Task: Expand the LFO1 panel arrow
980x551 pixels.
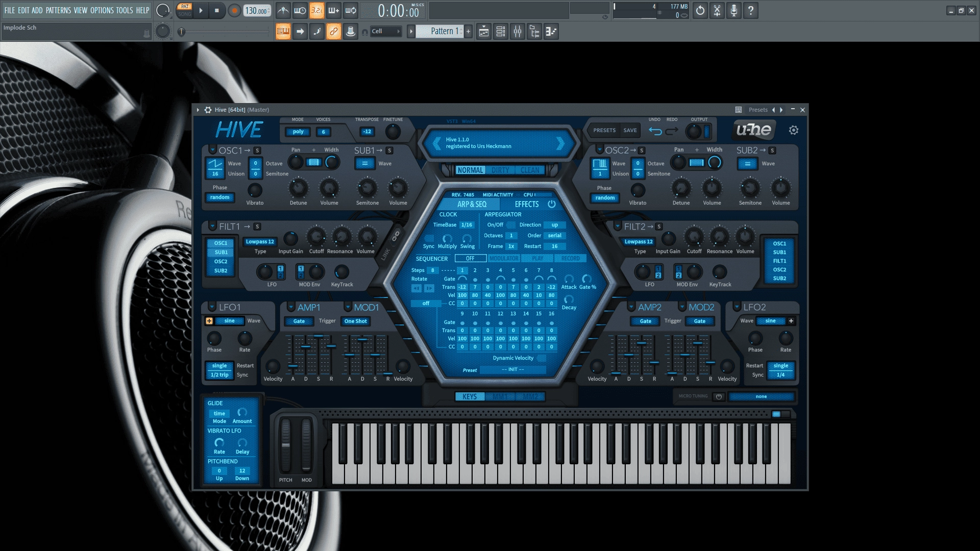Action: pyautogui.click(x=212, y=307)
